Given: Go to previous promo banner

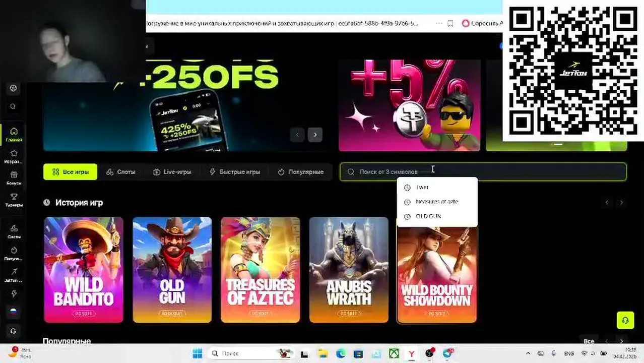Looking at the screenshot, I should pyautogui.click(x=297, y=135).
